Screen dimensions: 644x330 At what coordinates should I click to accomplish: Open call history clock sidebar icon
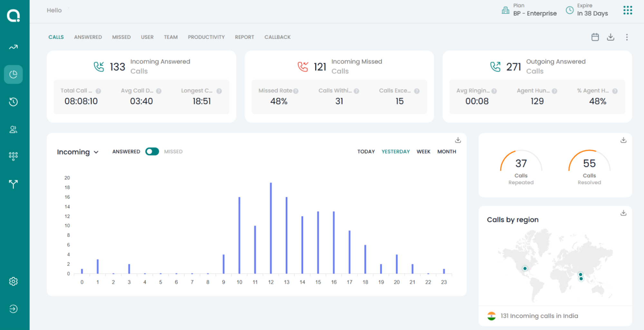tap(13, 102)
